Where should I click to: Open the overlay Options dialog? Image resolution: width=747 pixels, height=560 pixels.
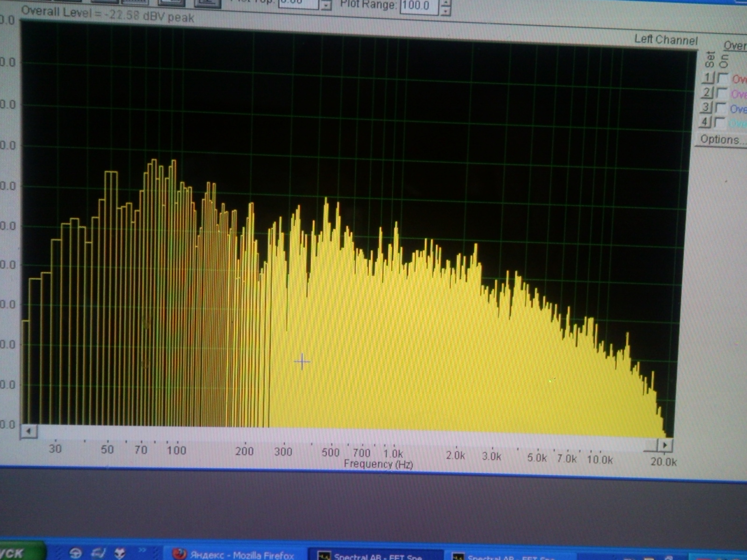click(x=720, y=140)
